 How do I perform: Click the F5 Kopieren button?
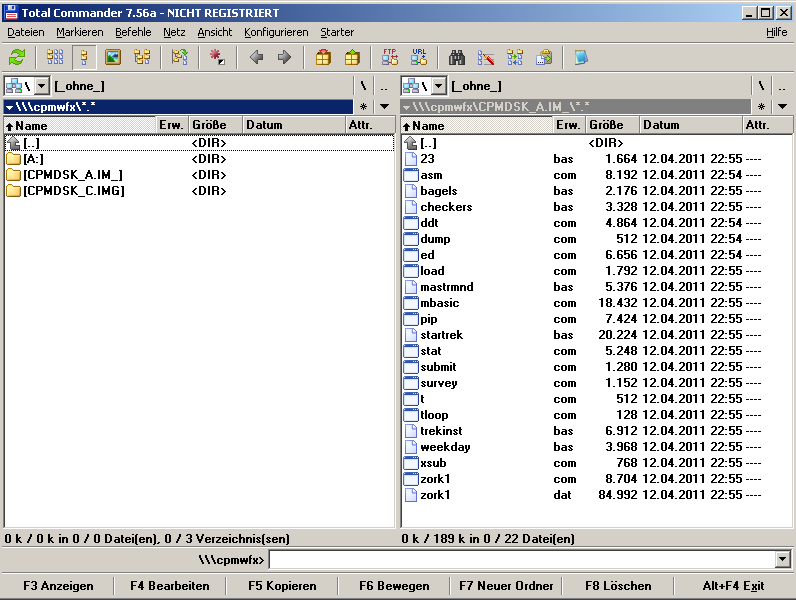(282, 586)
